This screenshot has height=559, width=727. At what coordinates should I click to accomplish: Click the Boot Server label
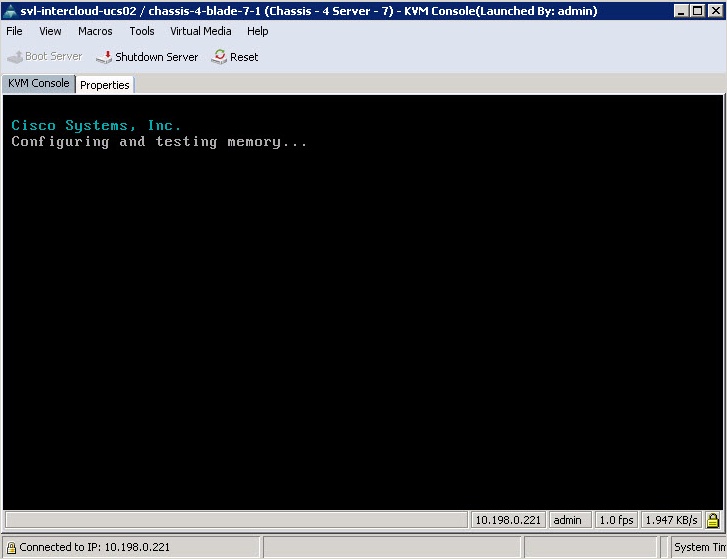coord(54,56)
